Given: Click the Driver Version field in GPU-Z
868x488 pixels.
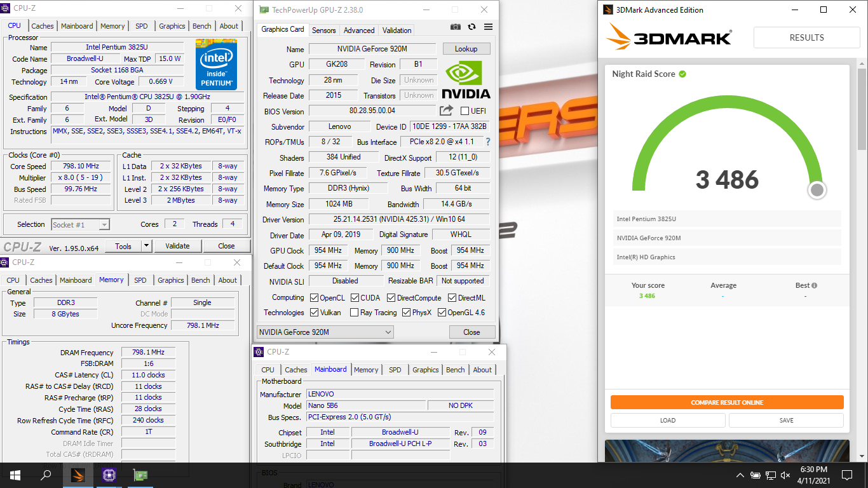Looking at the screenshot, I should 399,219.
